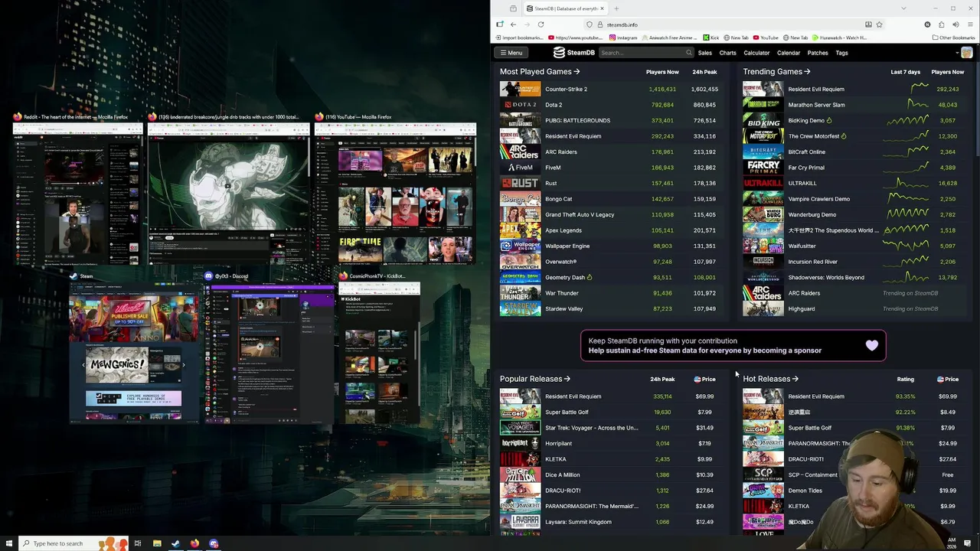Open Discord from the taskbar
Viewport: 980px width, 551px height.
click(x=214, y=543)
